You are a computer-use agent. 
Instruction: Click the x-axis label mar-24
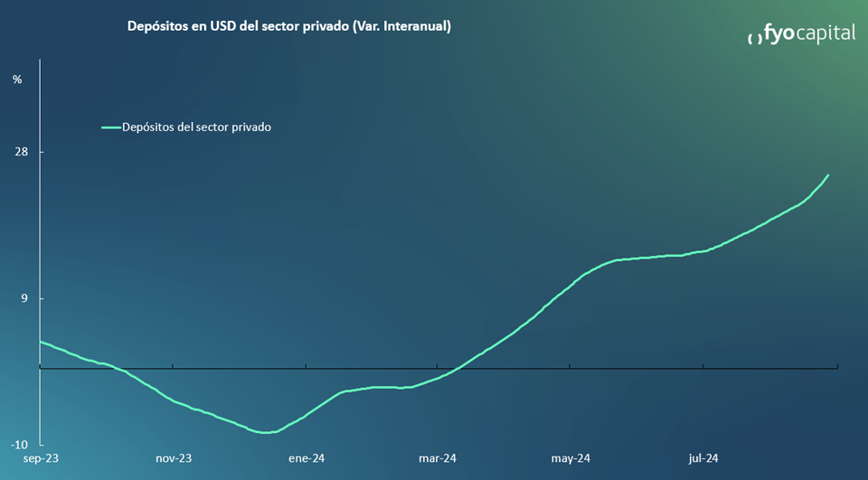point(438,458)
